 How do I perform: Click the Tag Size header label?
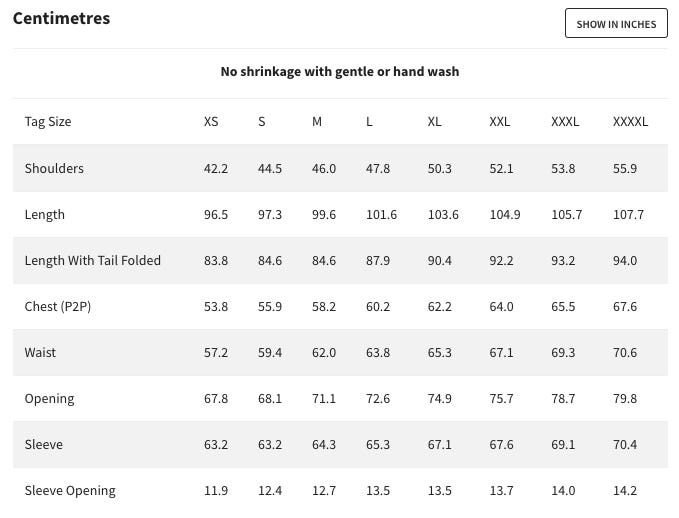[48, 122]
